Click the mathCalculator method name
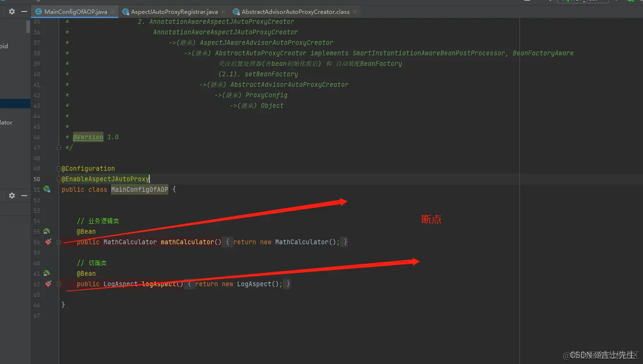This screenshot has width=643, height=364. (187, 242)
